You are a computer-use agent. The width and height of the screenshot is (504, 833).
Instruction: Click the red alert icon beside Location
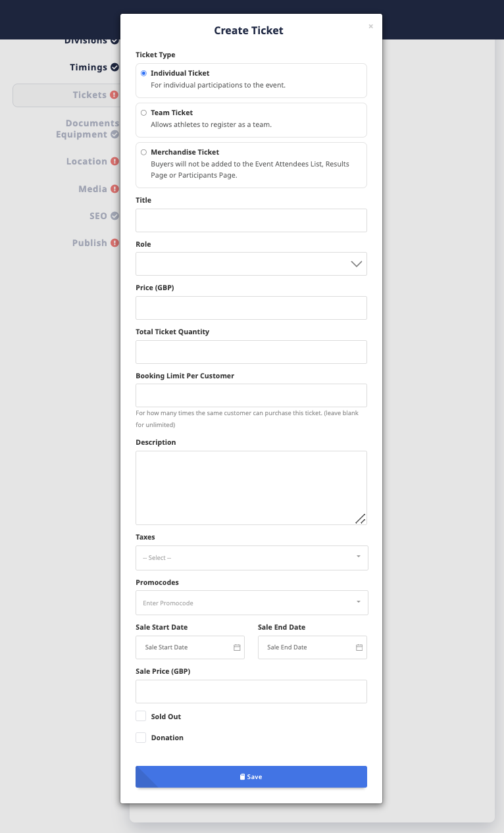point(114,161)
